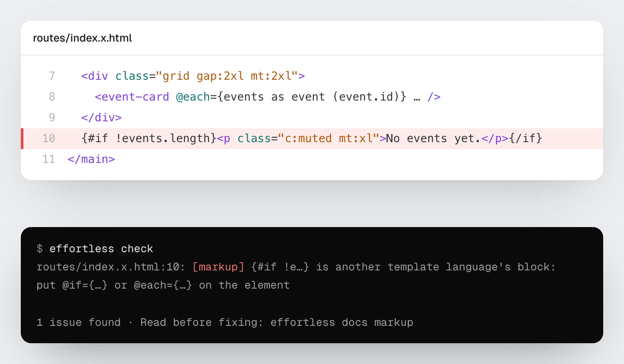Click the @each attribute in the code on line 8

(193, 97)
